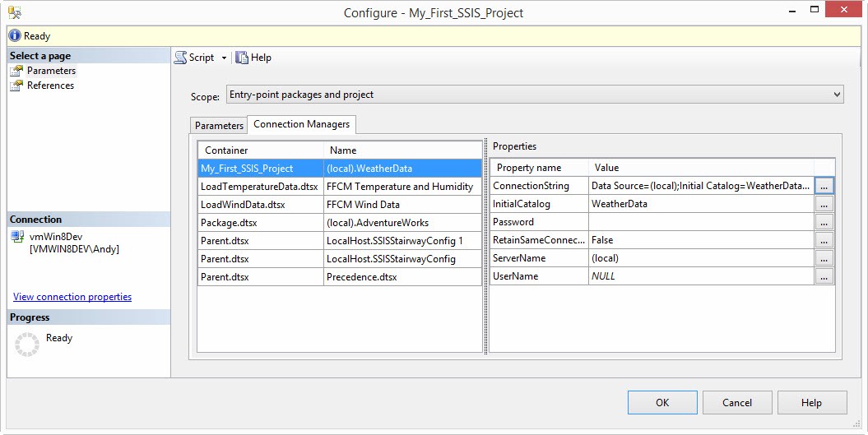Select the LoadWindData.dtsx container row

(x=260, y=204)
